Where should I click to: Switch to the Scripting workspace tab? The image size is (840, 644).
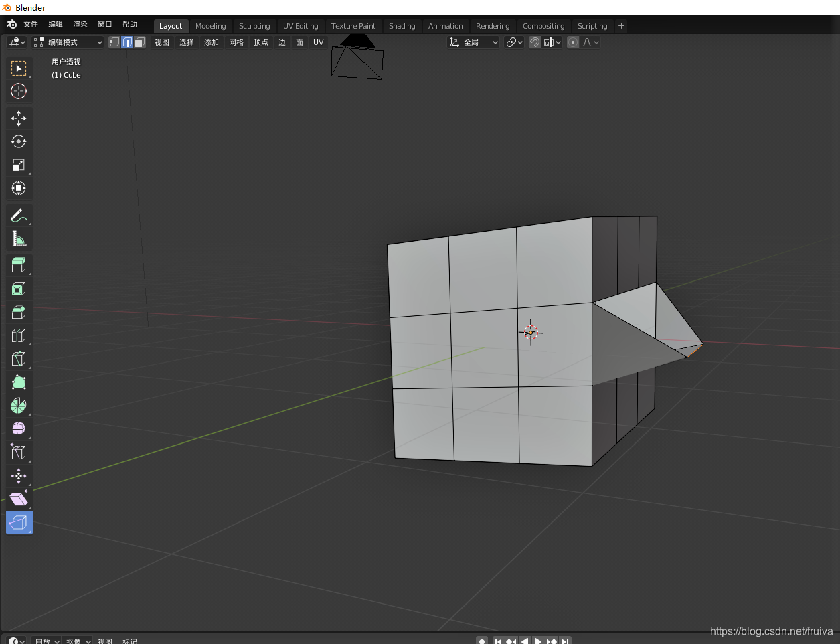[x=592, y=26]
